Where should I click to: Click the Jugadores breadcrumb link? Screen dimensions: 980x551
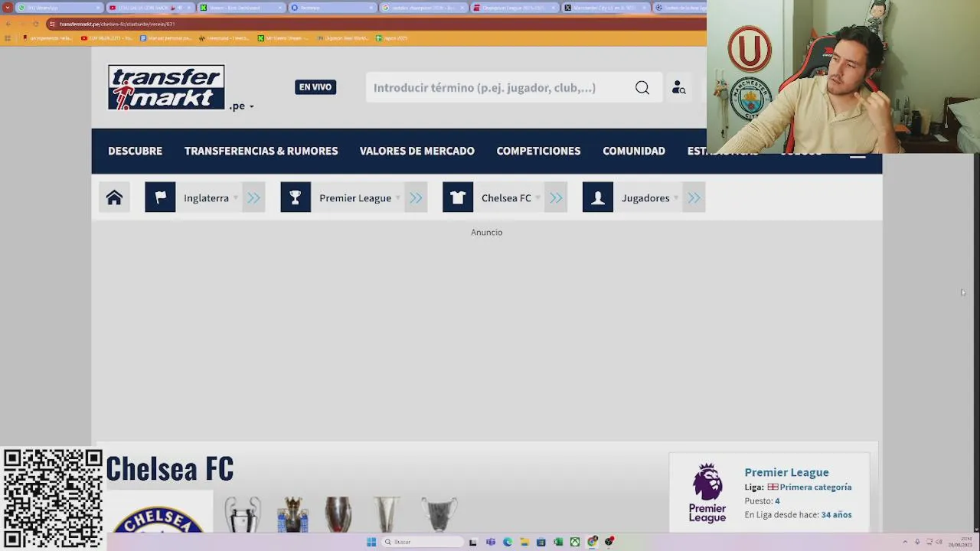(x=645, y=198)
